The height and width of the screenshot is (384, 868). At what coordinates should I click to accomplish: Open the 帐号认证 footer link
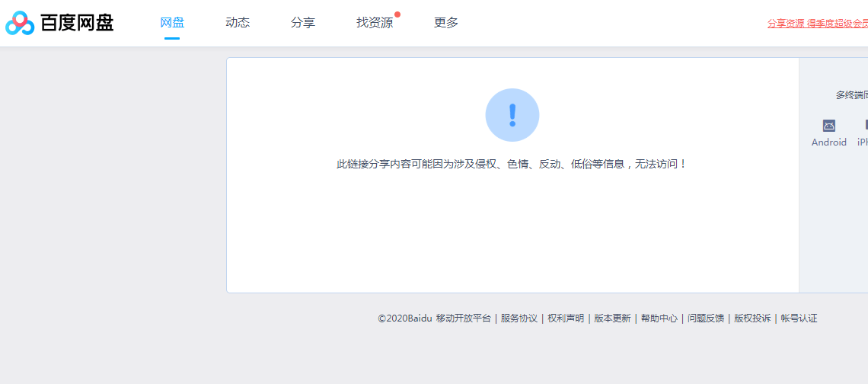click(x=799, y=318)
